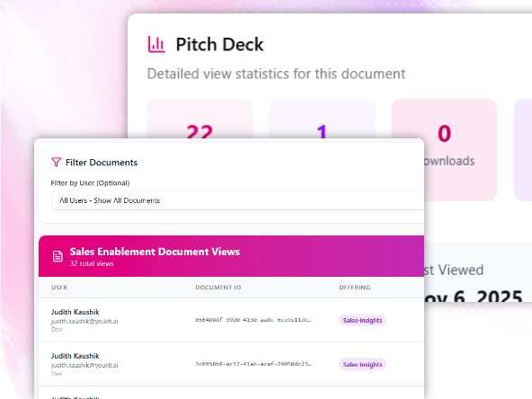Screen dimensions: 532x399
Task: Click the document icon in Sales Enablement header
Action: click(x=58, y=256)
